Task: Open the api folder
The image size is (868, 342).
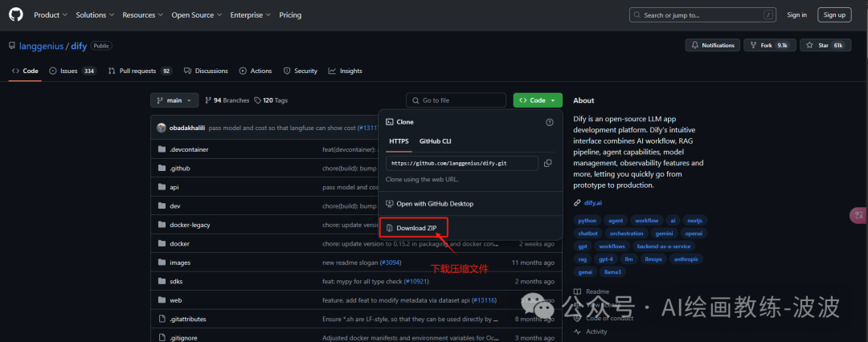Action: click(x=174, y=187)
